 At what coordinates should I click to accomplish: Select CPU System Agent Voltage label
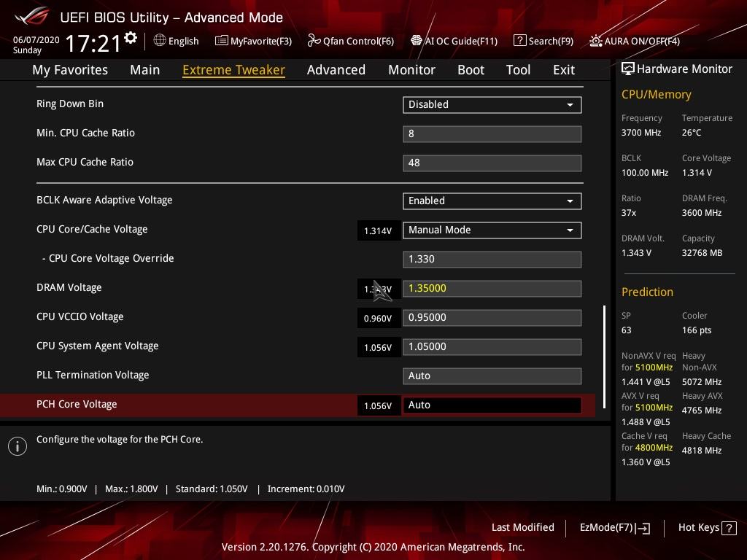point(98,346)
